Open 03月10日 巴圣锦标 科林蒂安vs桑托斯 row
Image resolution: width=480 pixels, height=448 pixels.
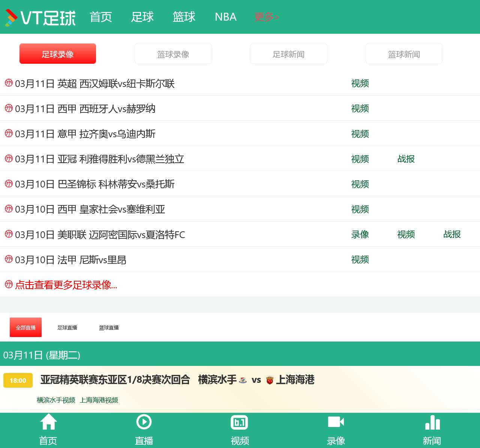point(95,184)
